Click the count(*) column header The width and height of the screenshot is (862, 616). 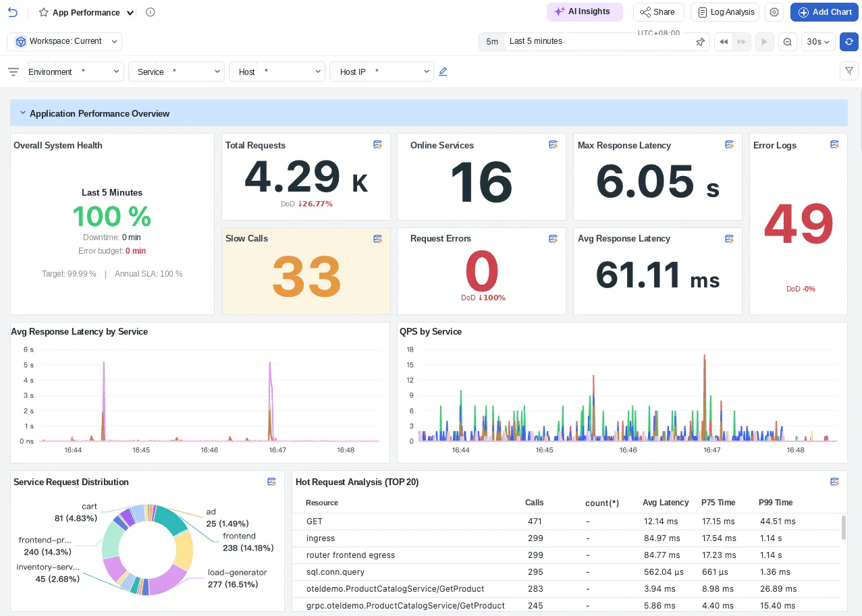click(602, 503)
